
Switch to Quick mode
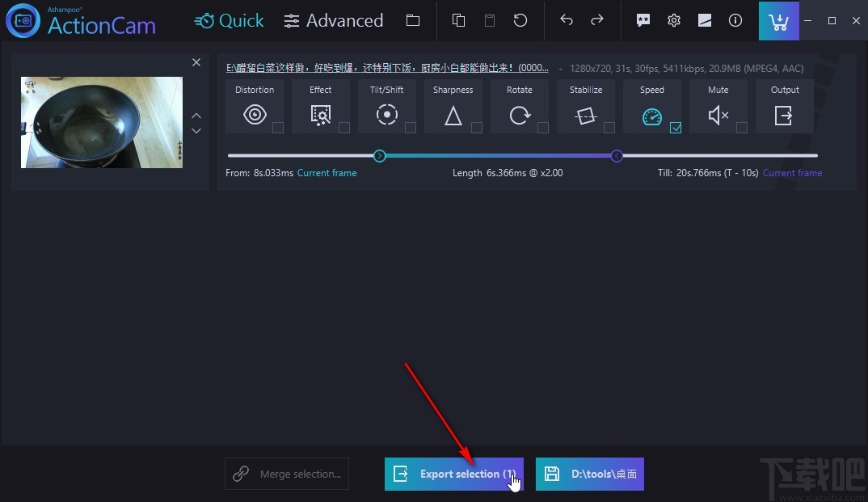[x=229, y=20]
